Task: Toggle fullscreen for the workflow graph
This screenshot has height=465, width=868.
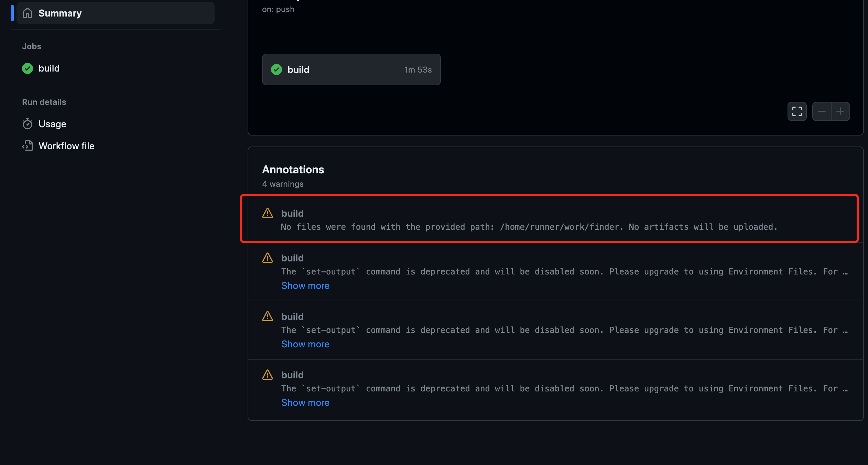Action: click(797, 111)
